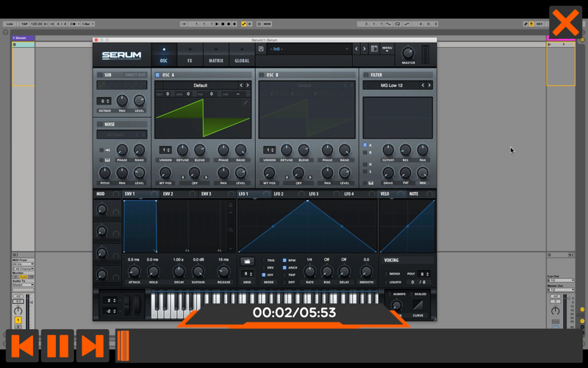Change SUB OCTAVE stepper value
Image resolution: width=588 pixels, height=368 pixels.
click(x=104, y=101)
